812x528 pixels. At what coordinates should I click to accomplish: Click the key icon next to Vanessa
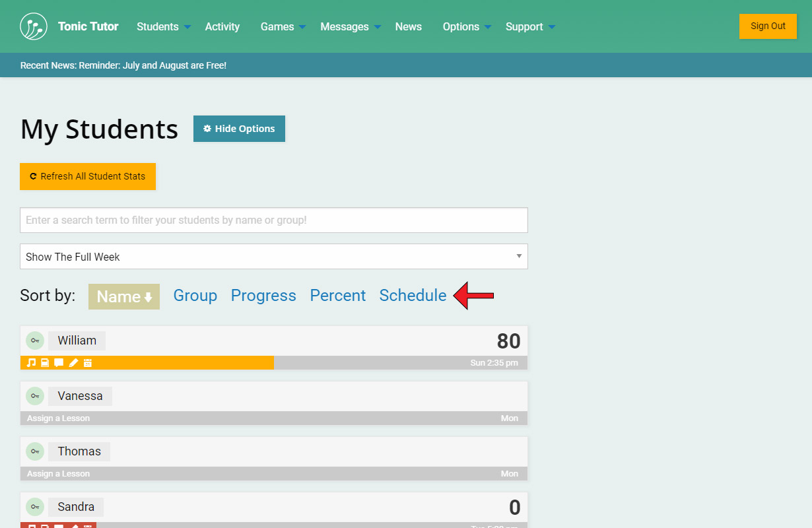click(x=35, y=396)
